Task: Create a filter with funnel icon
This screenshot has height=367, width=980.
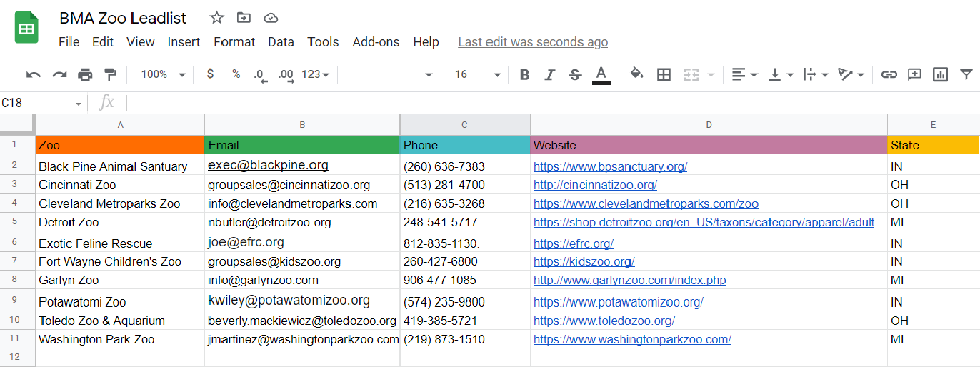Action: pos(966,74)
